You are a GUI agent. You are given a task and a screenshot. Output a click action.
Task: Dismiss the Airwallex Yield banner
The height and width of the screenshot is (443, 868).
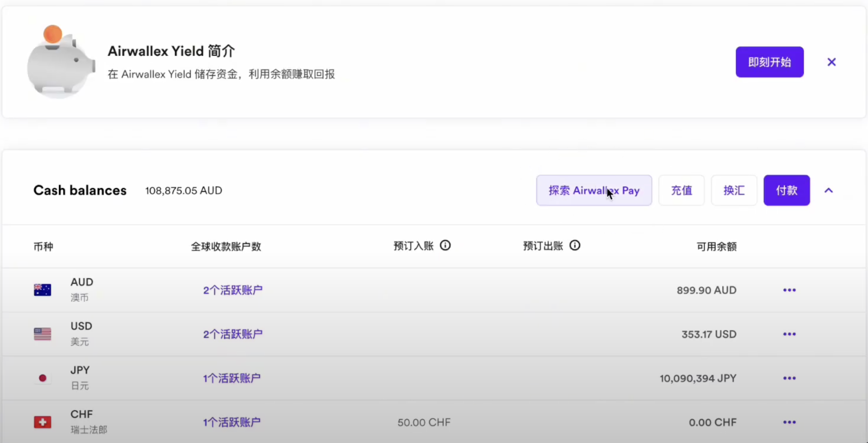pos(832,62)
